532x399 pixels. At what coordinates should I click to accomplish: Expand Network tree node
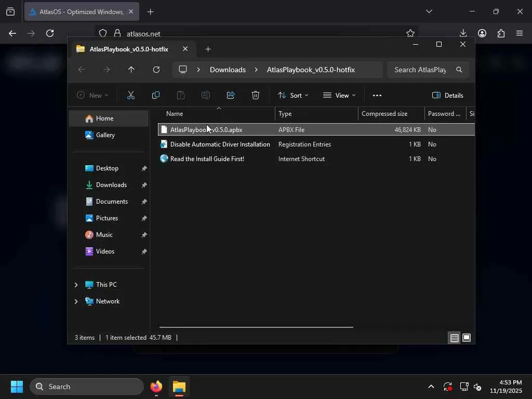(76, 301)
